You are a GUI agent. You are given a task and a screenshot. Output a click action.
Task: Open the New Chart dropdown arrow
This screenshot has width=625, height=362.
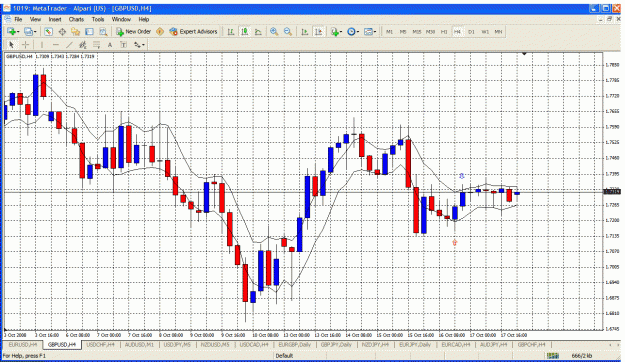(18, 32)
